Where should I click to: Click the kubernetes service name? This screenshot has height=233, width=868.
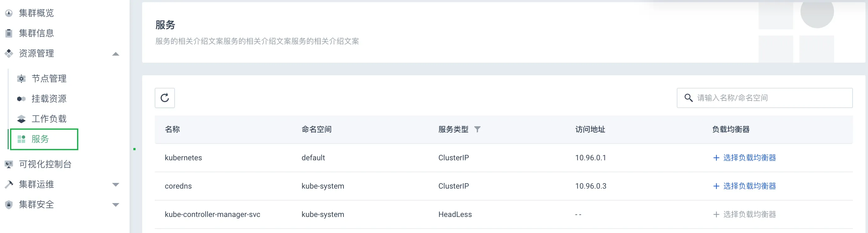click(x=183, y=158)
